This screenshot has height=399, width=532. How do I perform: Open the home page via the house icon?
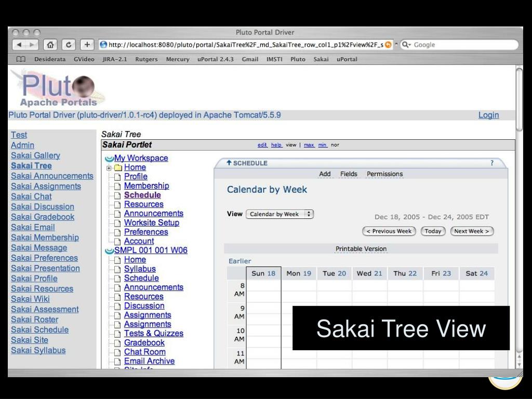50,45
